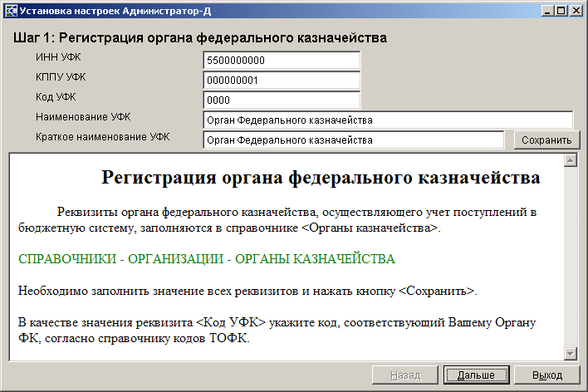Click the disabled Назад button
Viewport: 588px width, 392px height.
[x=405, y=375]
